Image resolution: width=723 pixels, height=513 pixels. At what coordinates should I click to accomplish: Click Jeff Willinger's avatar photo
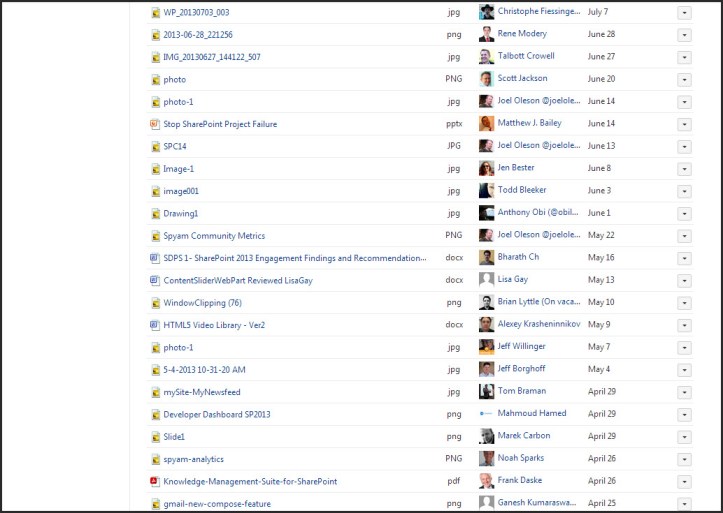click(x=486, y=347)
